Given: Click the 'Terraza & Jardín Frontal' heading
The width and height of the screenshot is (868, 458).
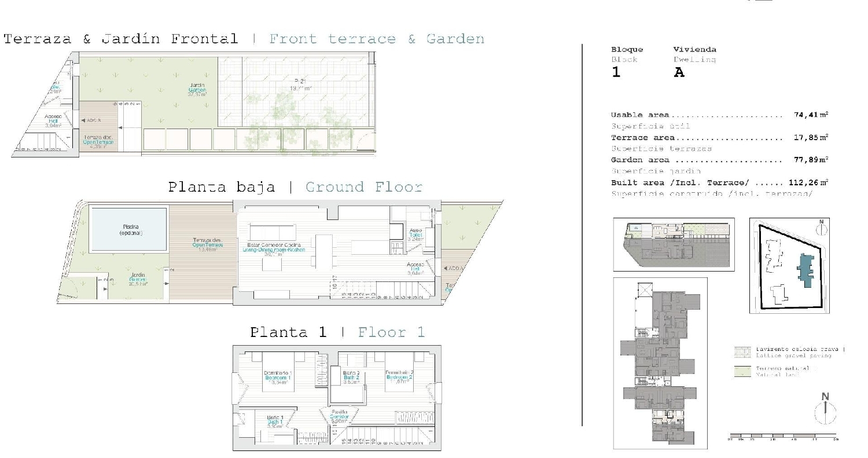Looking at the screenshot, I should (x=120, y=39).
